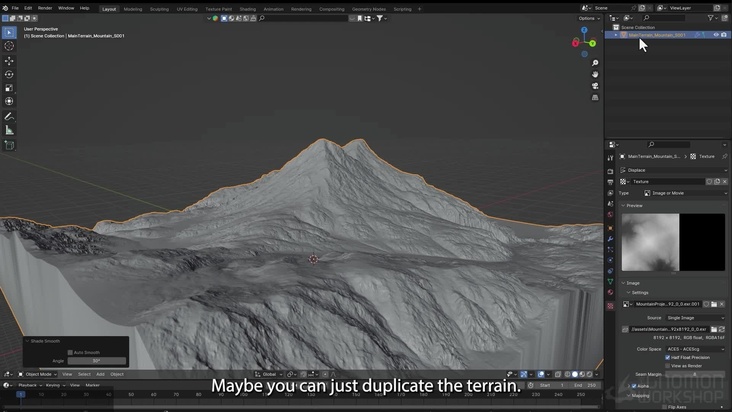Pick the Scale tool
This screenshot has height=412, width=732.
coord(9,88)
